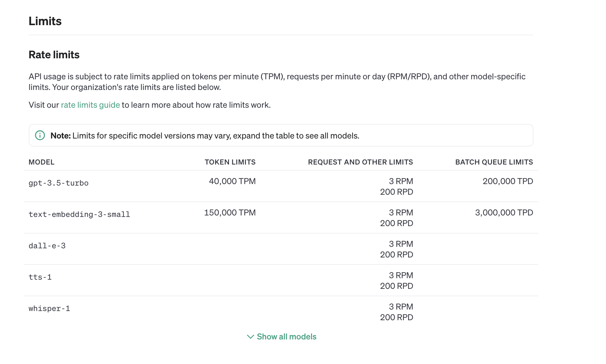Click the 200 RPD value for text-embedding-3-small
Screen dimensions: 606x364
point(397,223)
